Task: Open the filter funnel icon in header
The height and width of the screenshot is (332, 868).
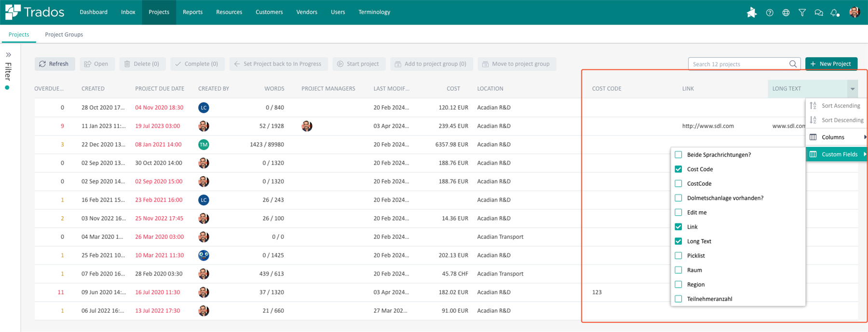Action: (x=802, y=13)
